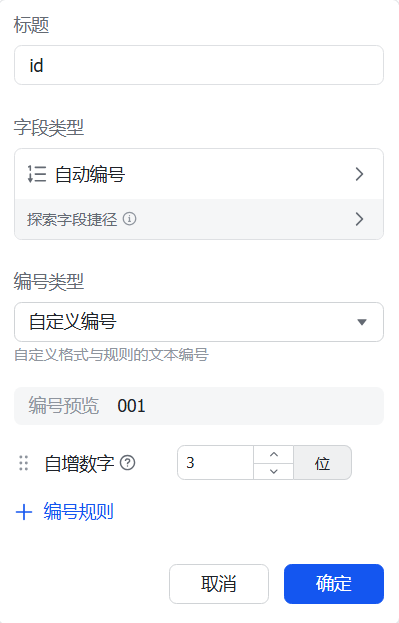
Task: Open the 自动编号 field type chevron
Action: 359,174
